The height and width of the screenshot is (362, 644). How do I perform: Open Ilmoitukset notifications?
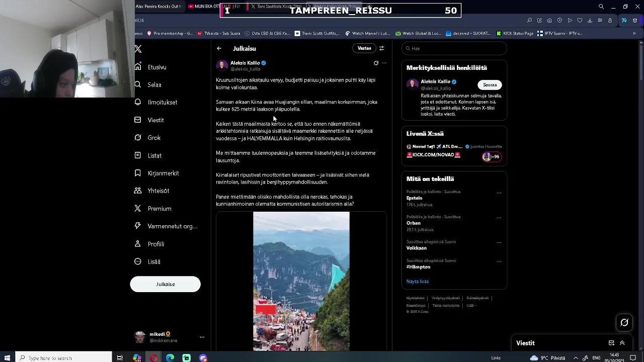tap(163, 102)
